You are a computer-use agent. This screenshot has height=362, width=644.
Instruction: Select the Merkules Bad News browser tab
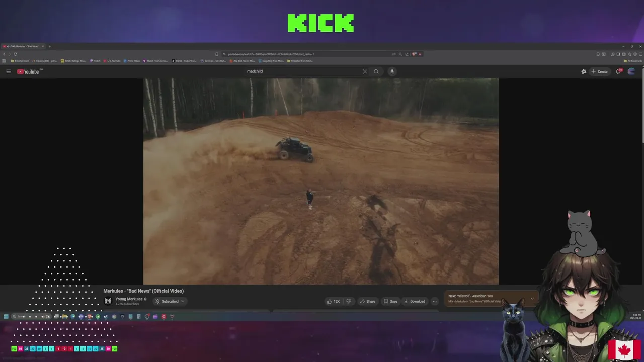coord(23,46)
